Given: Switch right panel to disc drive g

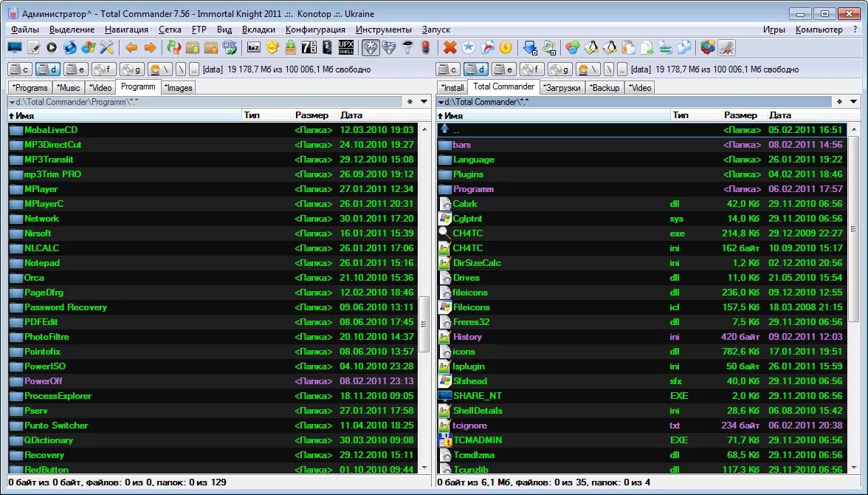Looking at the screenshot, I should (x=559, y=69).
